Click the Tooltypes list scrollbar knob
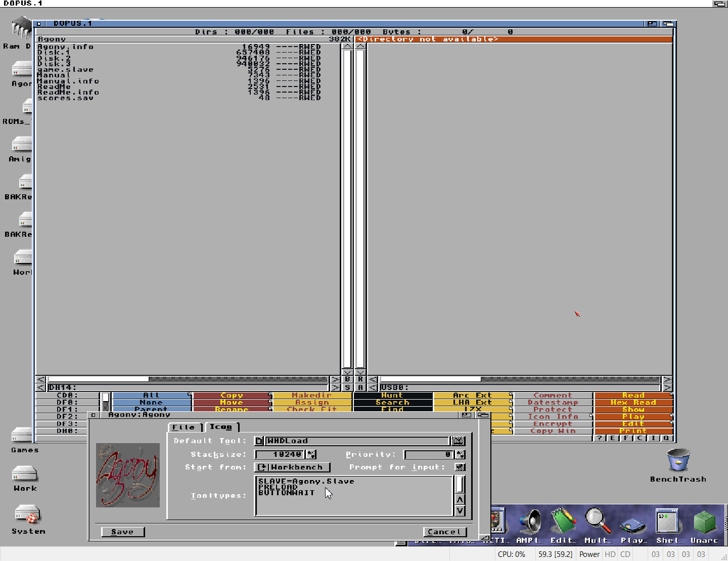 (x=460, y=485)
